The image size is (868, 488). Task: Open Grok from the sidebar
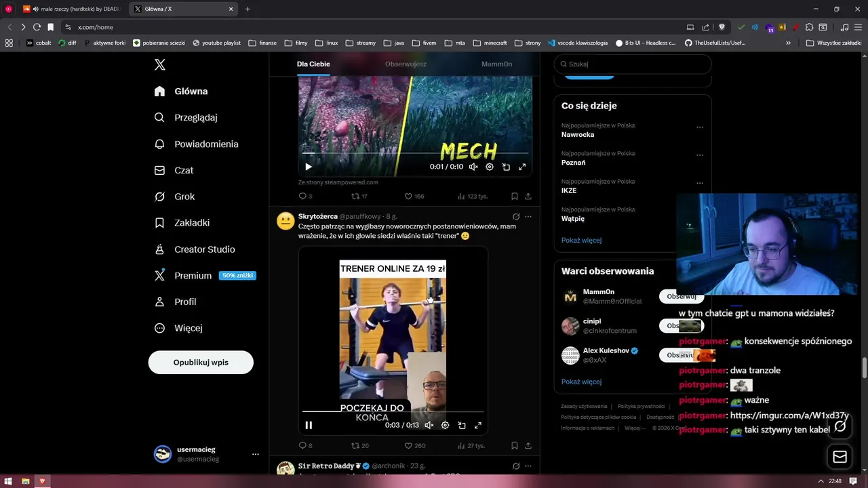174,197
